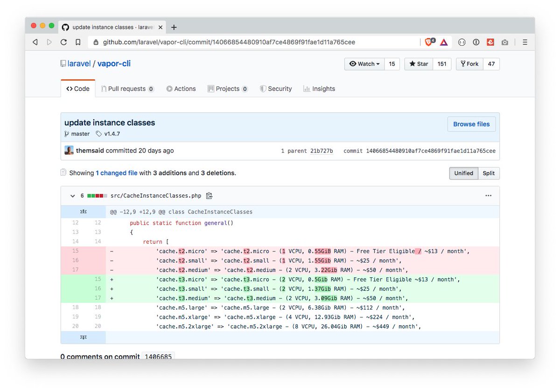Expand diff lines upward
This screenshot has height=392, width=560.
(x=84, y=212)
